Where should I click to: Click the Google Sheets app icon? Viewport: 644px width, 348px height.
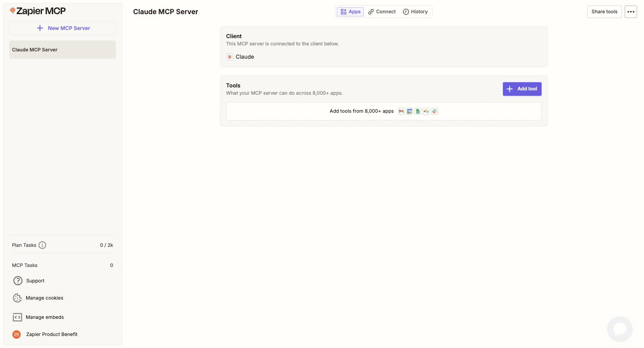[x=418, y=111]
